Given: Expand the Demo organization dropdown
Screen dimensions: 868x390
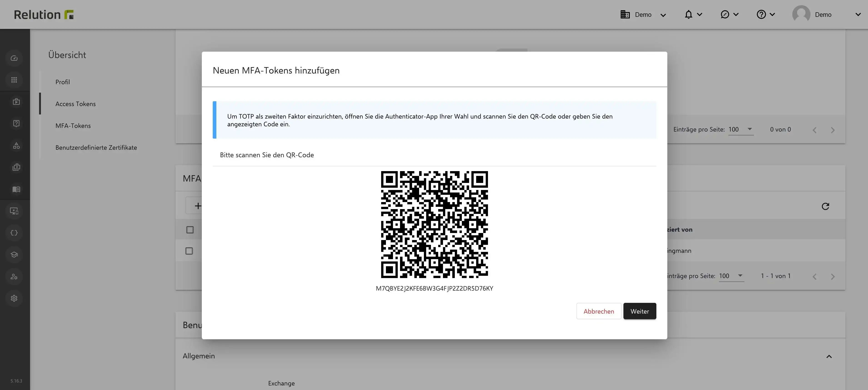Looking at the screenshot, I should click(x=663, y=15).
